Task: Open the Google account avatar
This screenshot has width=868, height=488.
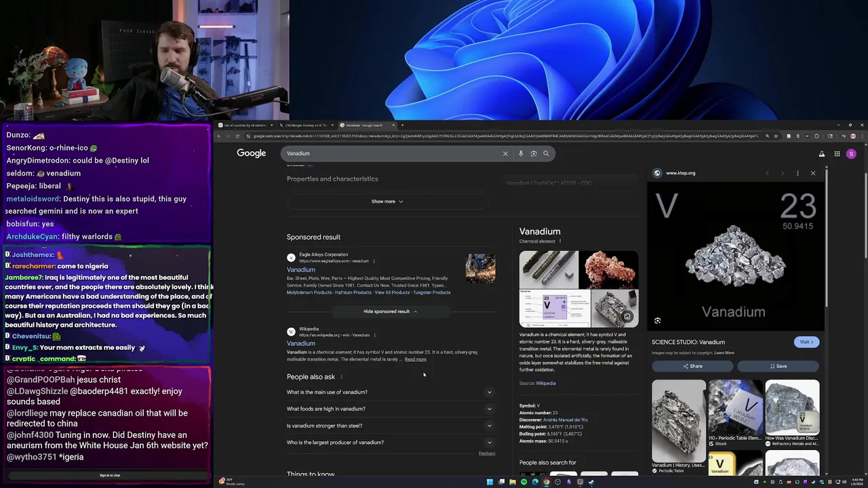Action: click(x=852, y=154)
